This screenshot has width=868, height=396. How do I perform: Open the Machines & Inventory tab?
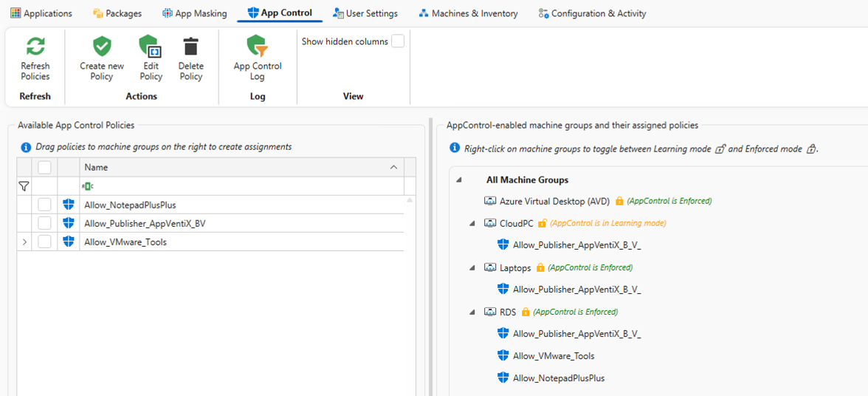(x=468, y=13)
